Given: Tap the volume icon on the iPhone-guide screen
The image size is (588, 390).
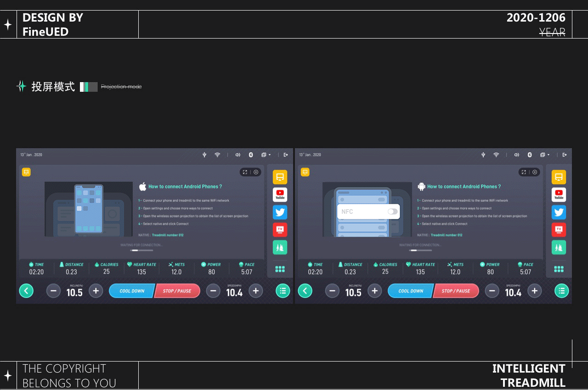Looking at the screenshot, I should (x=238, y=155).
